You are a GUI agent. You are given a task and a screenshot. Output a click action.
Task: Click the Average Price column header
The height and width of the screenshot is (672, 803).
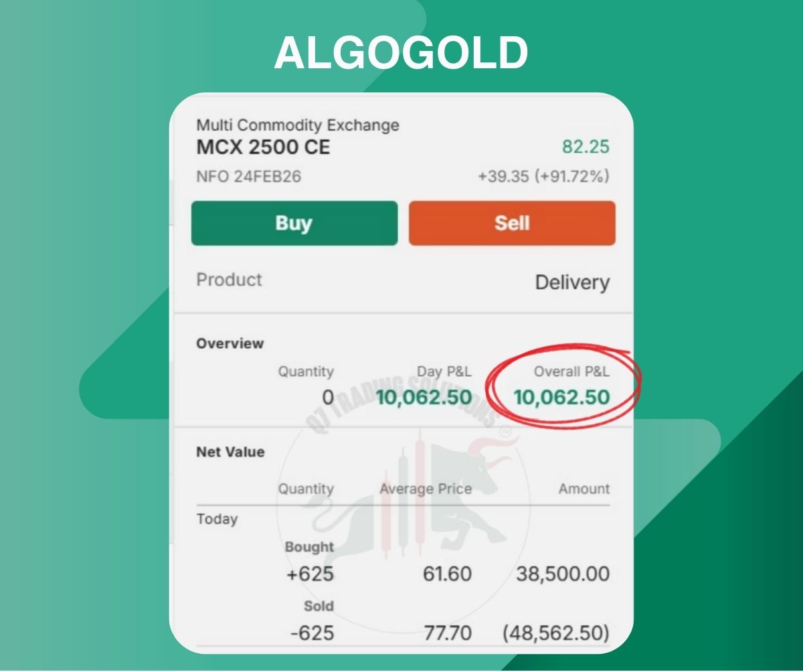[426, 489]
